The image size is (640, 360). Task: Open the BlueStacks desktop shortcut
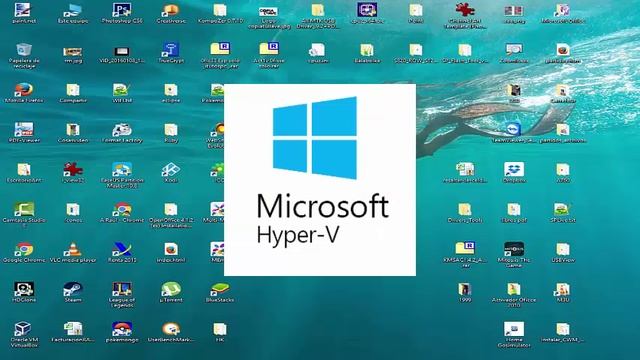(220, 292)
